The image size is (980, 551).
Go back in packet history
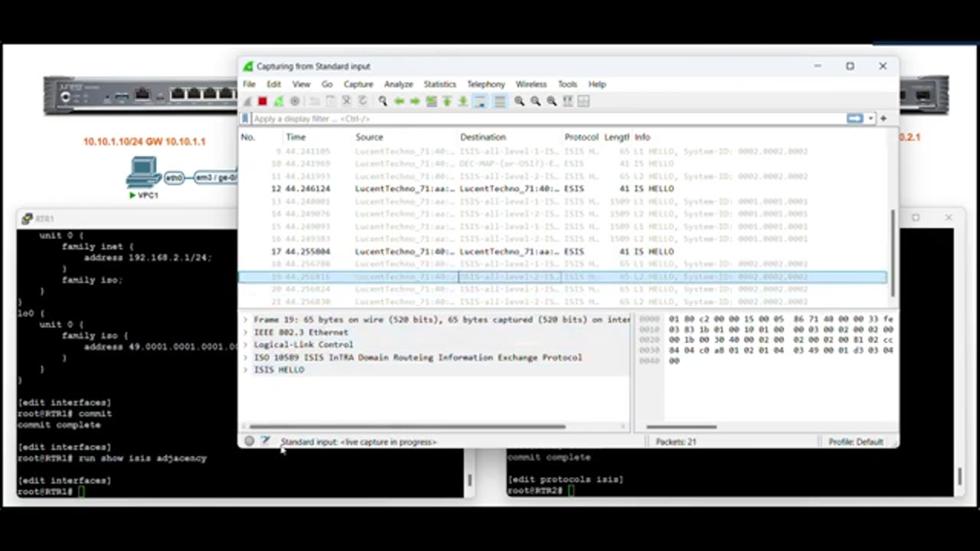pyautogui.click(x=399, y=101)
